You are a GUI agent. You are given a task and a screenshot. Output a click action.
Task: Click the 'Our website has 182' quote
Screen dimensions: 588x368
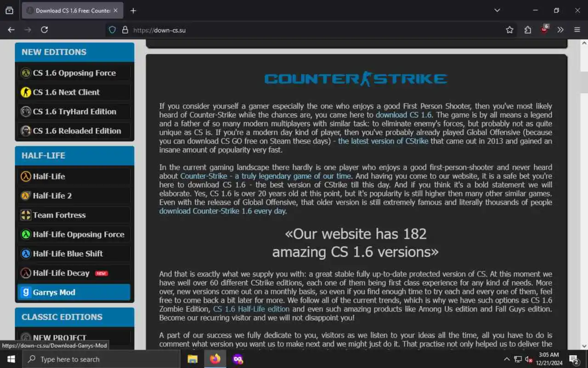coord(356,243)
